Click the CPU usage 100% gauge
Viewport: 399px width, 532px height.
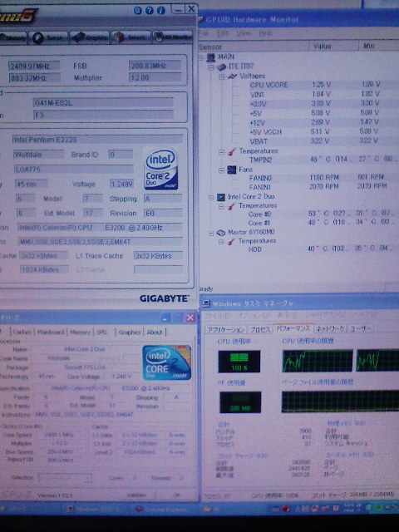click(x=239, y=362)
